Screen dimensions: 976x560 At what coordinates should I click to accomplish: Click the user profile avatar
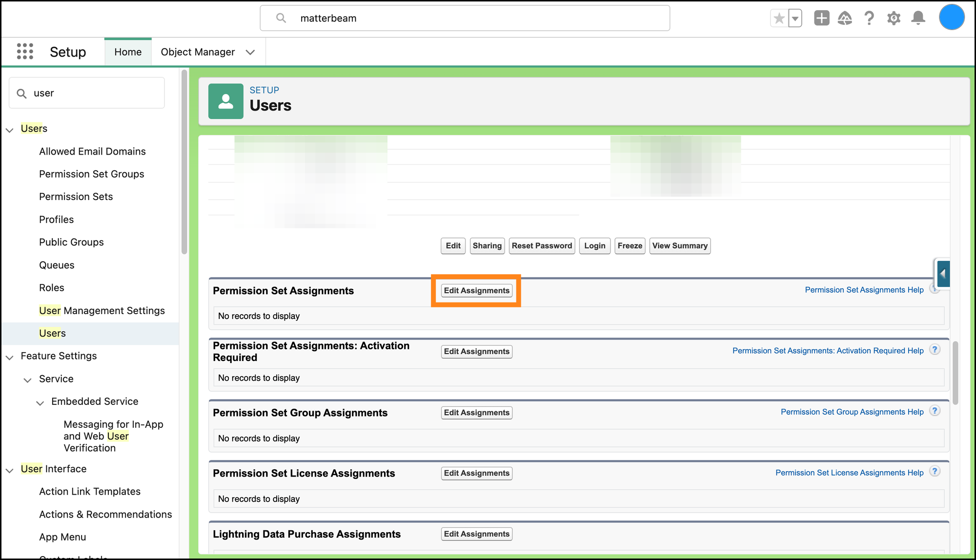coord(951,18)
